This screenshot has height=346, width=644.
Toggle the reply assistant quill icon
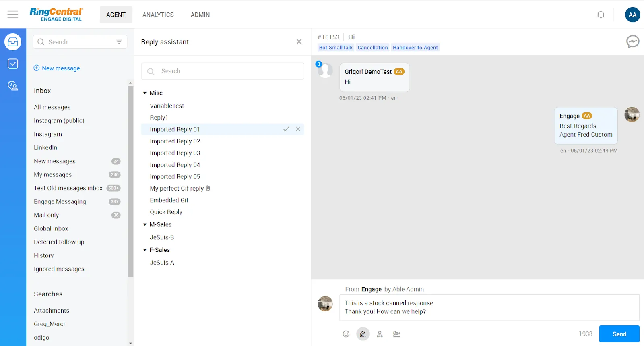pyautogui.click(x=363, y=334)
